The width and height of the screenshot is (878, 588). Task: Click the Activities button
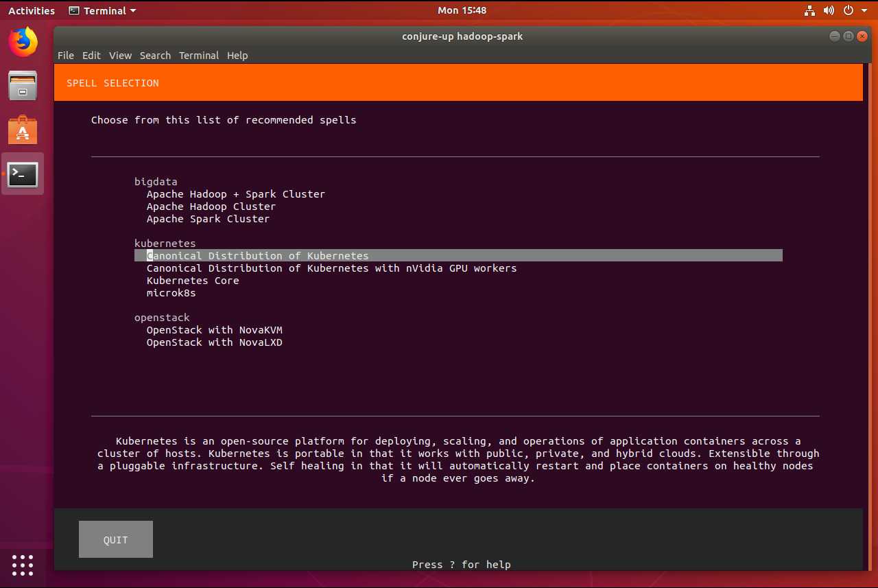click(32, 11)
